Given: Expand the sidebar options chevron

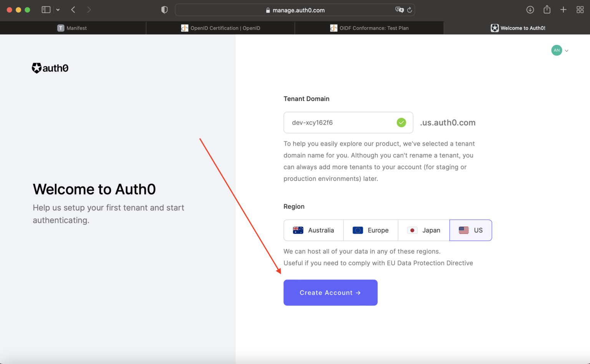Looking at the screenshot, I should pyautogui.click(x=58, y=10).
